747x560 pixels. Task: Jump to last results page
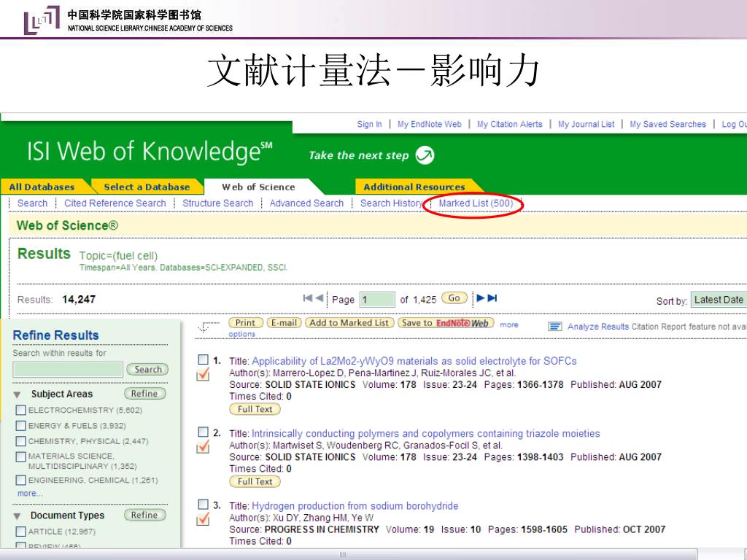492,298
